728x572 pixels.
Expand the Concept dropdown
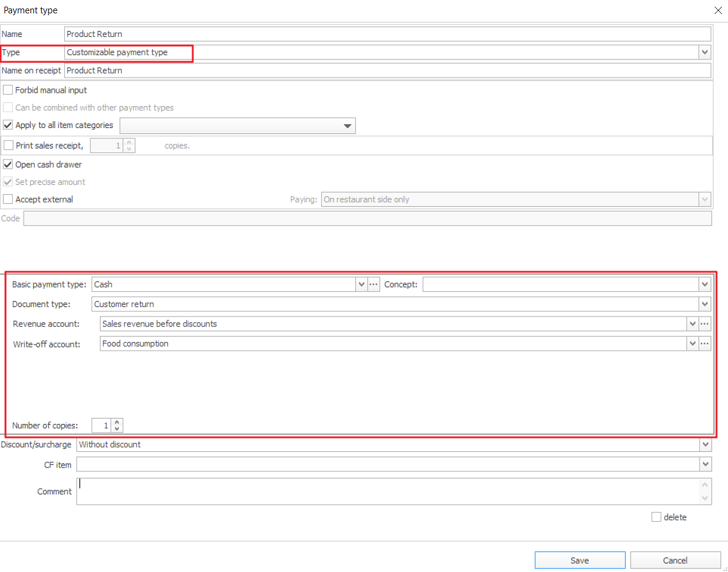[x=704, y=284]
